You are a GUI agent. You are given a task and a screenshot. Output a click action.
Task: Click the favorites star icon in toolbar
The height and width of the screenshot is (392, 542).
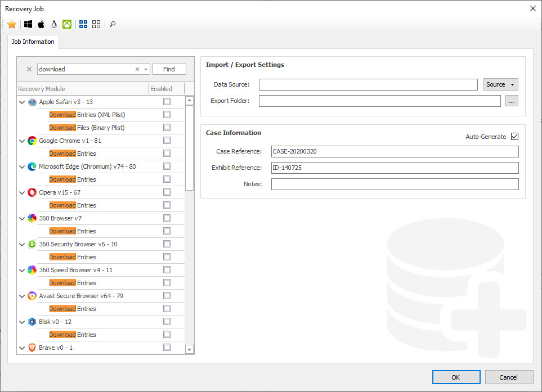click(x=12, y=24)
